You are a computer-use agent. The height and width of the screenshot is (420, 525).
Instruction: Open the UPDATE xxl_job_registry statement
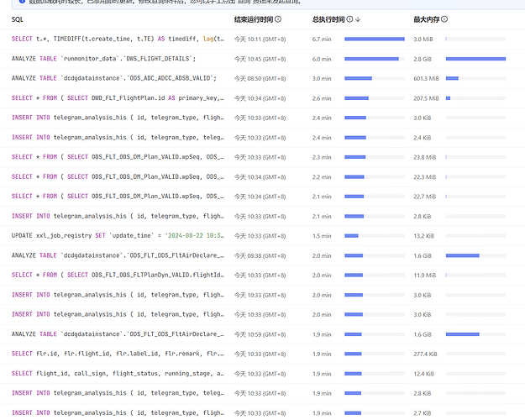pyautogui.click(x=118, y=235)
